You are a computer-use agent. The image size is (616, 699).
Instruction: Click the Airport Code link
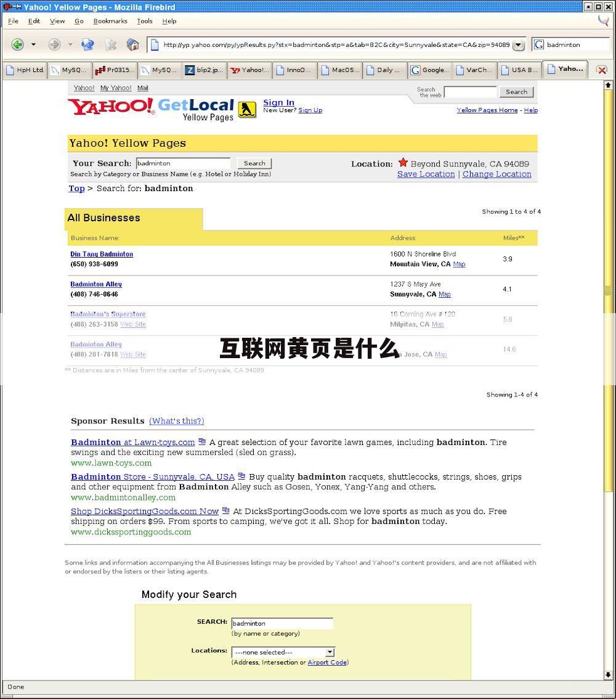point(327,663)
